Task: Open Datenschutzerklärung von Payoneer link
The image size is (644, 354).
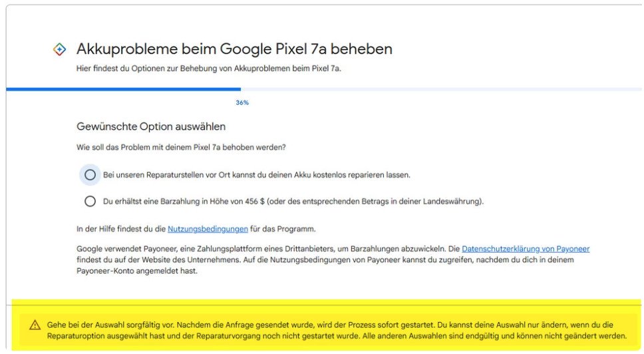Action: (526, 248)
